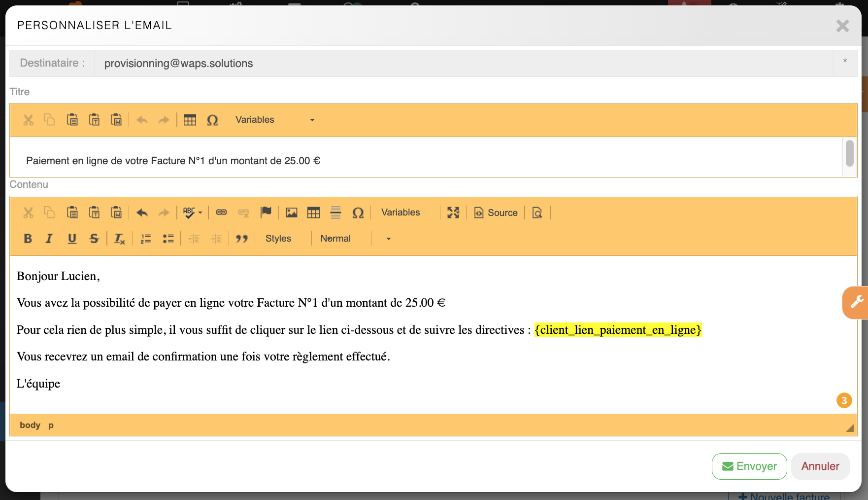Viewport: 868px width, 500px height.
Task: Insert an anchor flag in content
Action: (266, 213)
